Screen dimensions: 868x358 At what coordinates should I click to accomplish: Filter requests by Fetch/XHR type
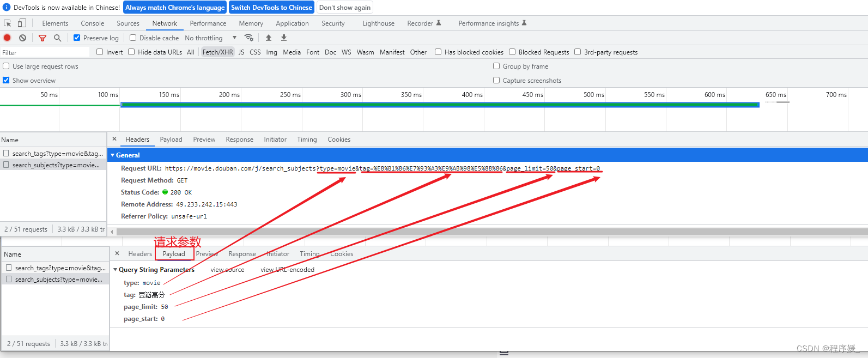coord(217,52)
